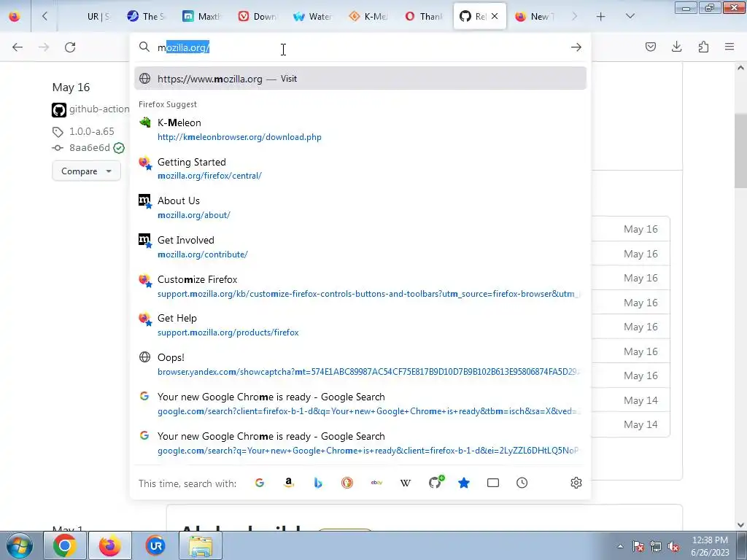Search open tabs with the tab icon

coord(493,483)
